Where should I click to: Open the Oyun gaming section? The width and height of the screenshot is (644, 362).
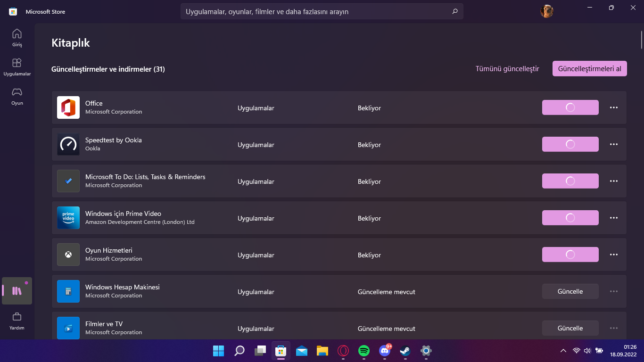tap(17, 96)
